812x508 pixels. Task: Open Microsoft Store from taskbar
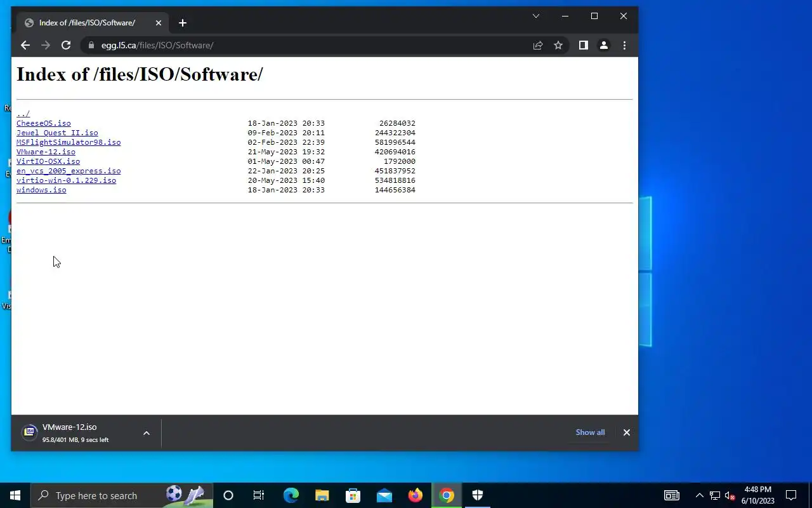pyautogui.click(x=353, y=495)
